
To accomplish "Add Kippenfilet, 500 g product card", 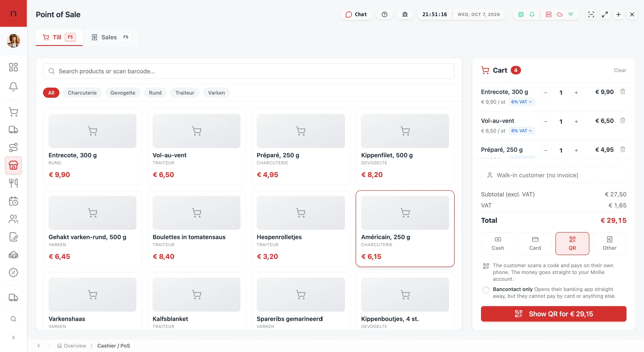I will 405,147.
